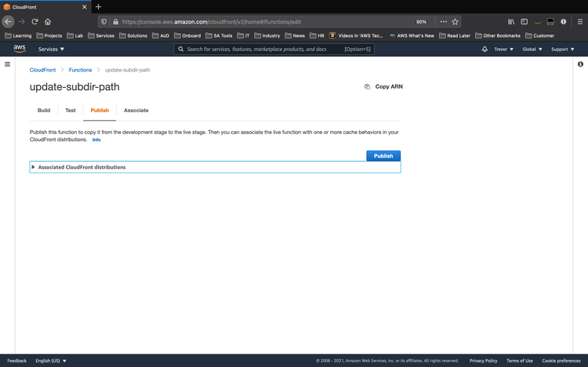Open the AWS What's New bookmark
588x367 pixels.
[x=412, y=35]
